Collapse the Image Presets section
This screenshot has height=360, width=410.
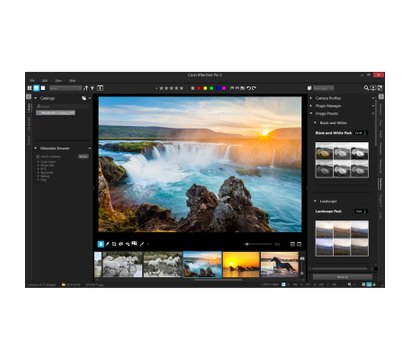(x=311, y=114)
